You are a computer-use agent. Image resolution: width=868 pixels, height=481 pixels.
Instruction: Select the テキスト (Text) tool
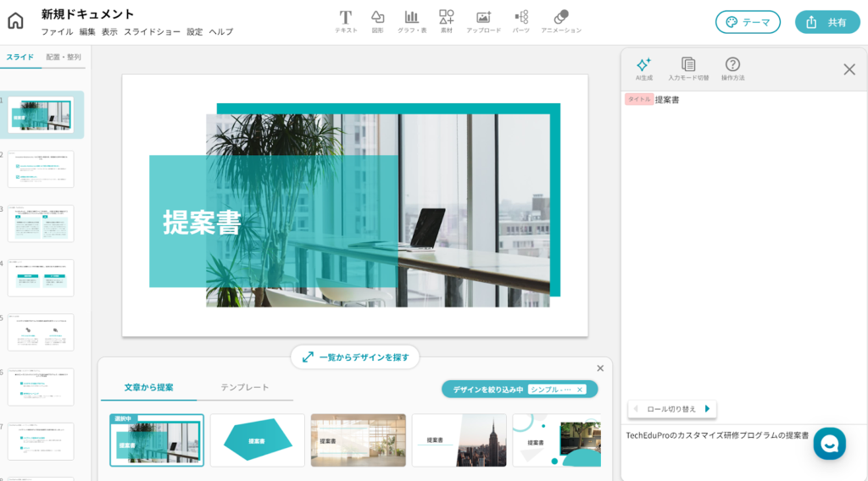[x=346, y=20]
